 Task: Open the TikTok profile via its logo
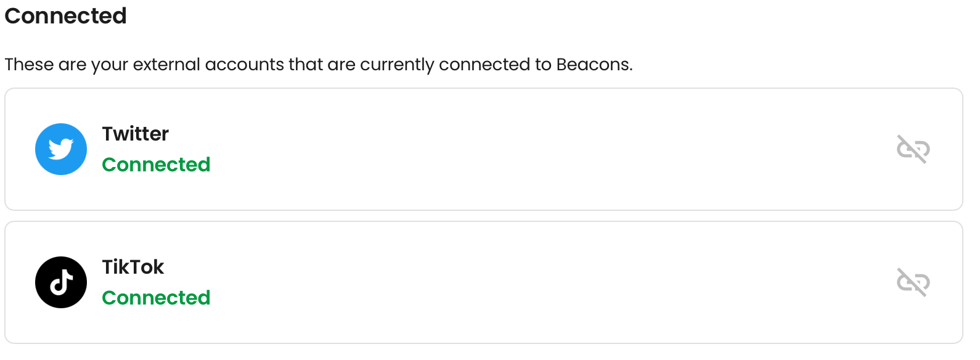click(x=61, y=282)
